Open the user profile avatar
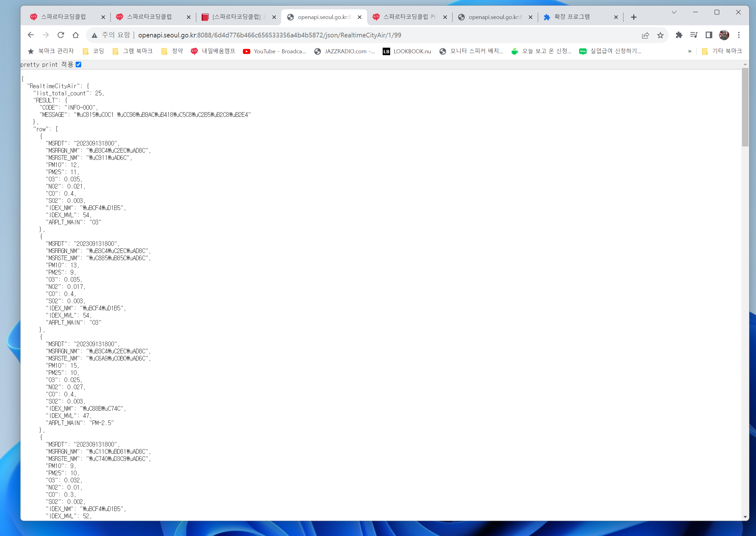The height and width of the screenshot is (536, 756). click(x=724, y=35)
